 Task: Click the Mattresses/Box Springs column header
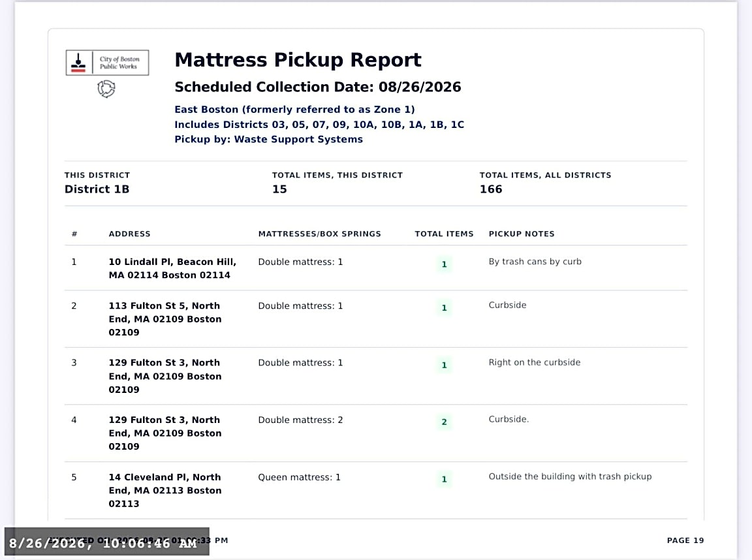319,234
